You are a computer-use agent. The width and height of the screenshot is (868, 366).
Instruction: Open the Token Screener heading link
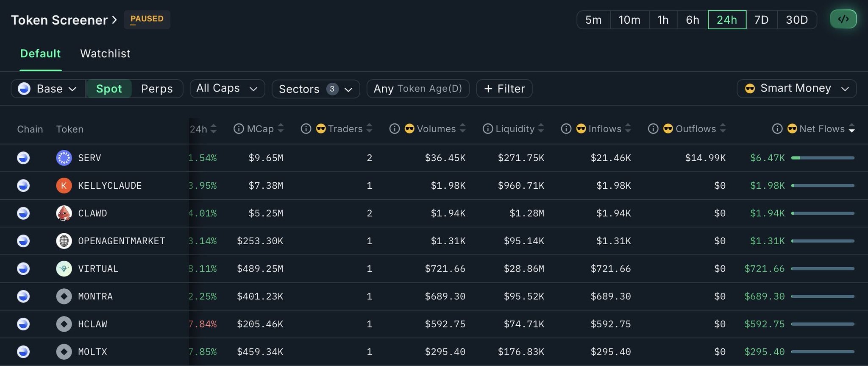64,20
